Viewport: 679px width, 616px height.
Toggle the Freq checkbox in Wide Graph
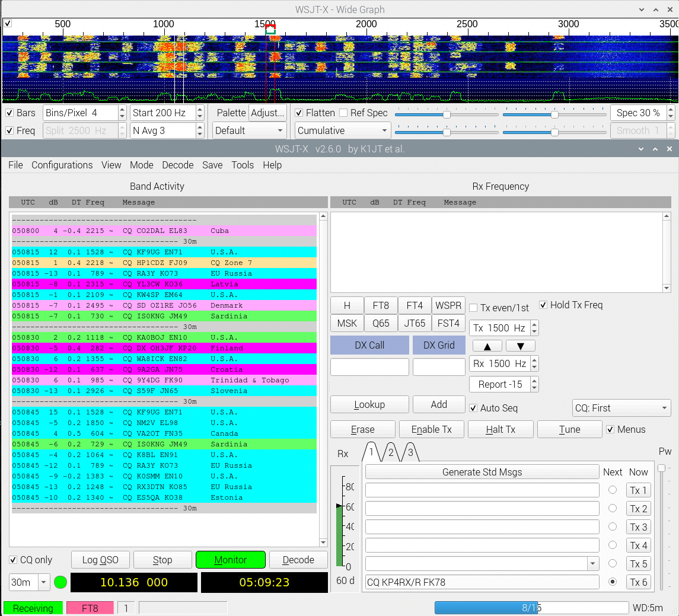(9, 131)
